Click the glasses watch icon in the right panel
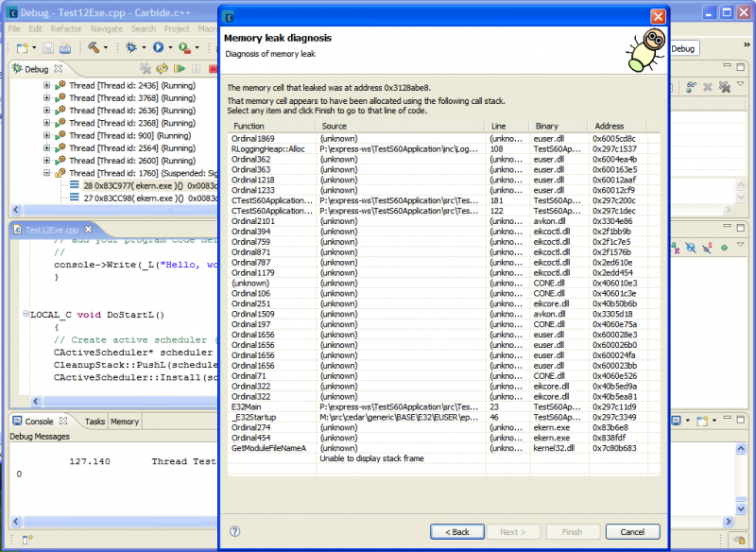Viewport: 756px width, 552px height. pyautogui.click(x=692, y=87)
